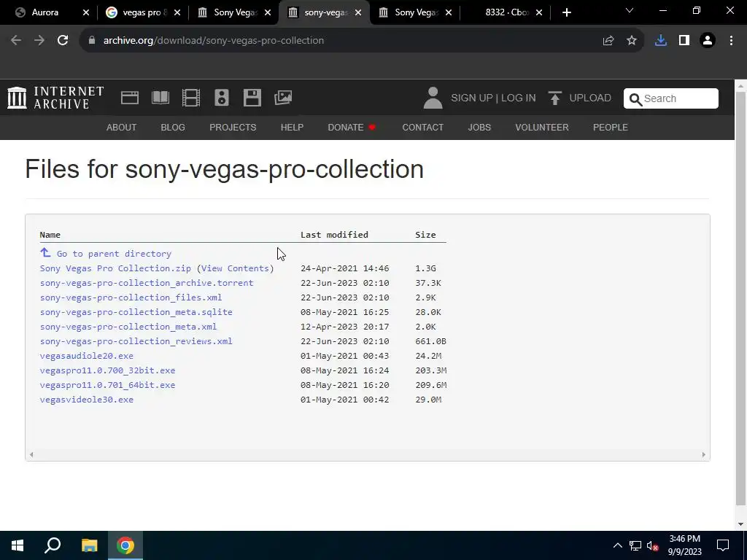
Task: Open the Video film icon
Action: pyautogui.click(x=191, y=98)
